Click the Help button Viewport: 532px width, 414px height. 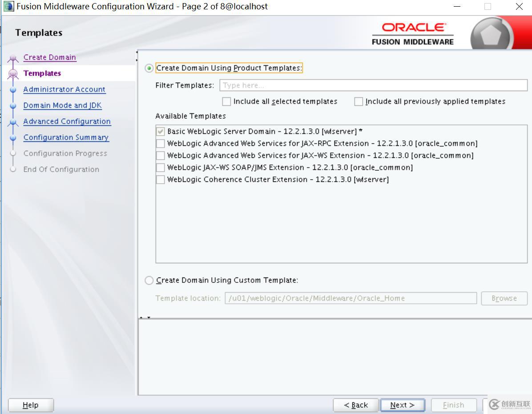pyautogui.click(x=31, y=405)
